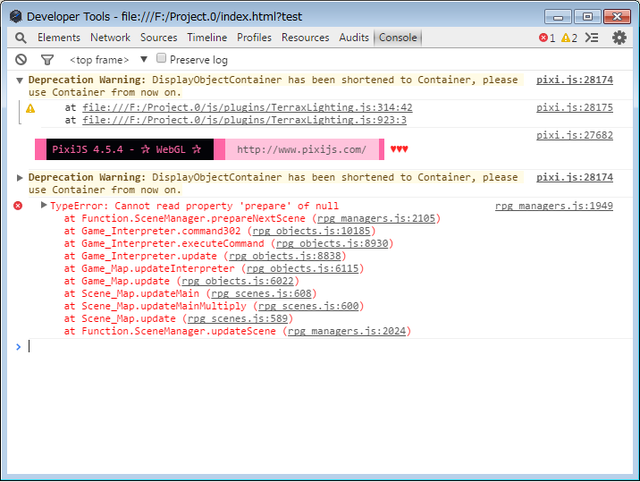The image size is (640, 482).
Task: Open the Timeline tab
Action: pyautogui.click(x=207, y=38)
